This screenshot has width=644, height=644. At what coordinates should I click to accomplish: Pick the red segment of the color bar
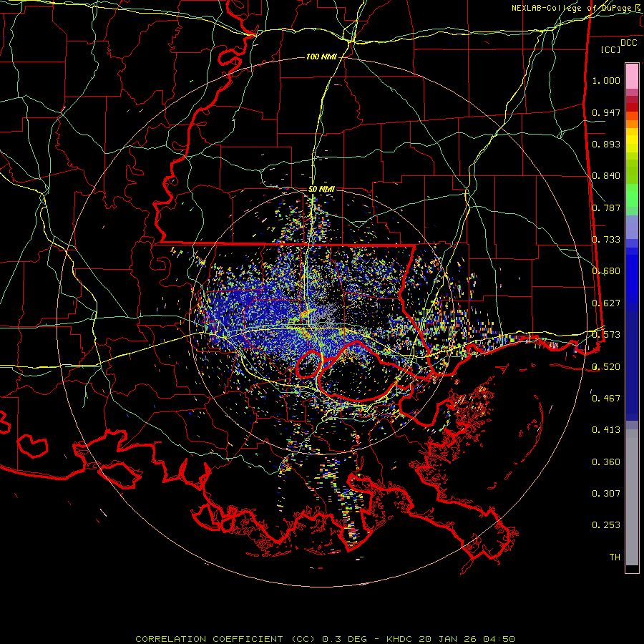[x=632, y=107]
